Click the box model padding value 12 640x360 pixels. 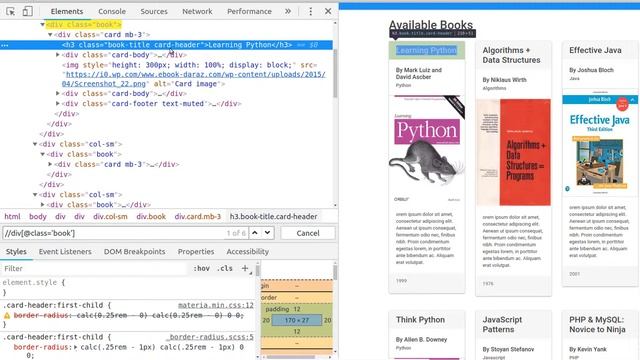[x=297, y=309]
